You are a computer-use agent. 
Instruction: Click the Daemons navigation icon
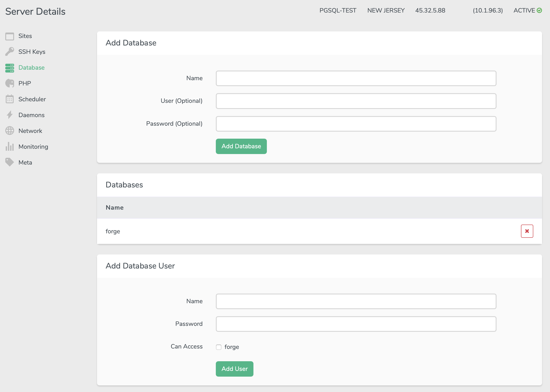(x=9, y=115)
